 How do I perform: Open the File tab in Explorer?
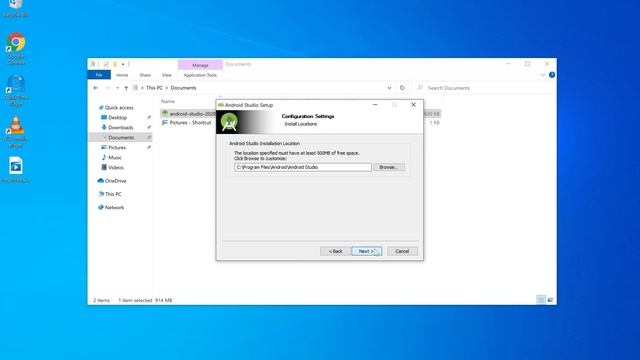pyautogui.click(x=99, y=75)
